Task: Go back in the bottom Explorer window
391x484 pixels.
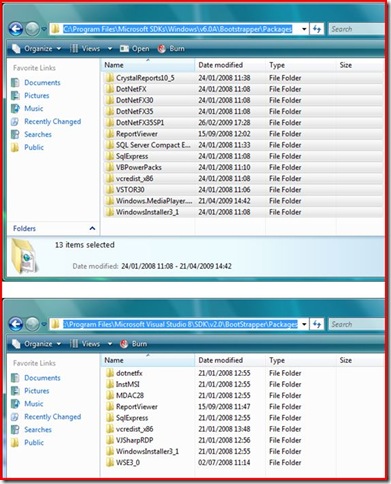Action: coord(16,324)
